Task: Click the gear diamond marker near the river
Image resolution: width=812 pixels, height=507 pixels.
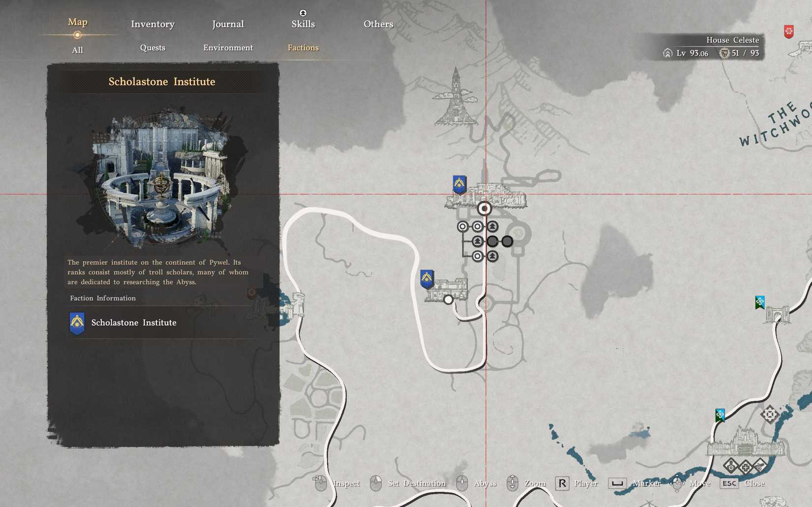Action: [x=769, y=414]
